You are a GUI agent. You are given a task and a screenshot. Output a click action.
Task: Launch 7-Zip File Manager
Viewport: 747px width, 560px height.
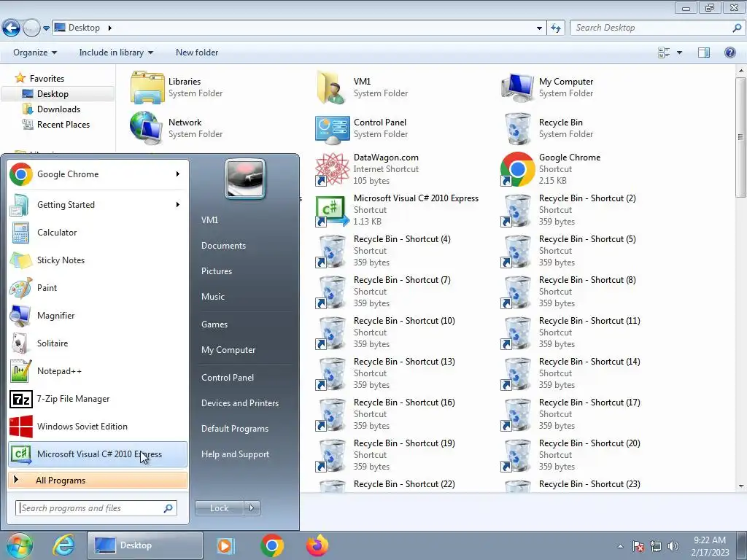click(98, 399)
